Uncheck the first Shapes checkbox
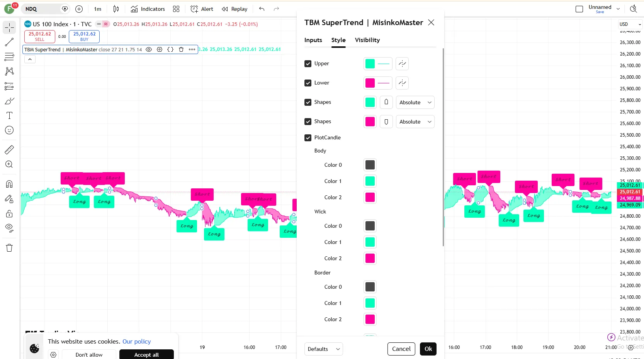This screenshot has width=644, height=359. pos(308,102)
